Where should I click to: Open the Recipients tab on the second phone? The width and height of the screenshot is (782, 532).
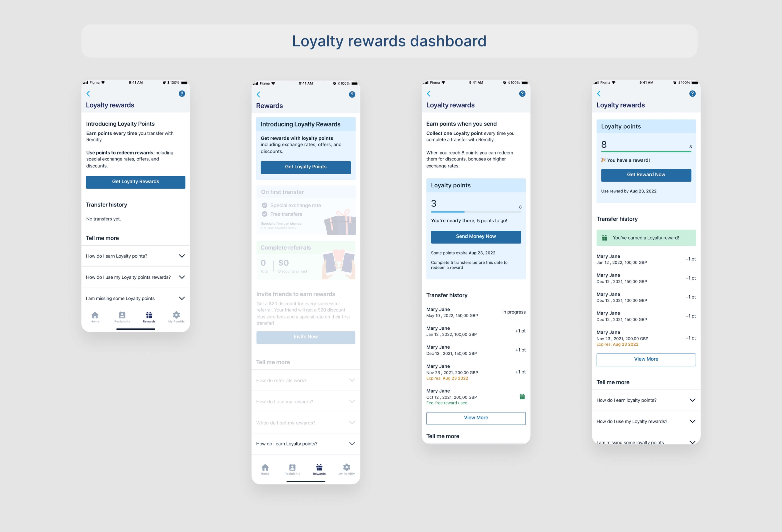coord(292,468)
